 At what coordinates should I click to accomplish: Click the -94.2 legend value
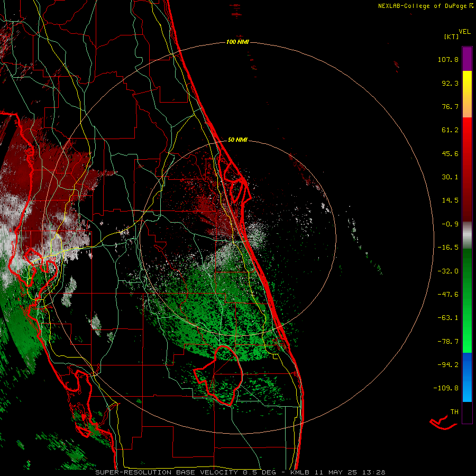point(448,364)
